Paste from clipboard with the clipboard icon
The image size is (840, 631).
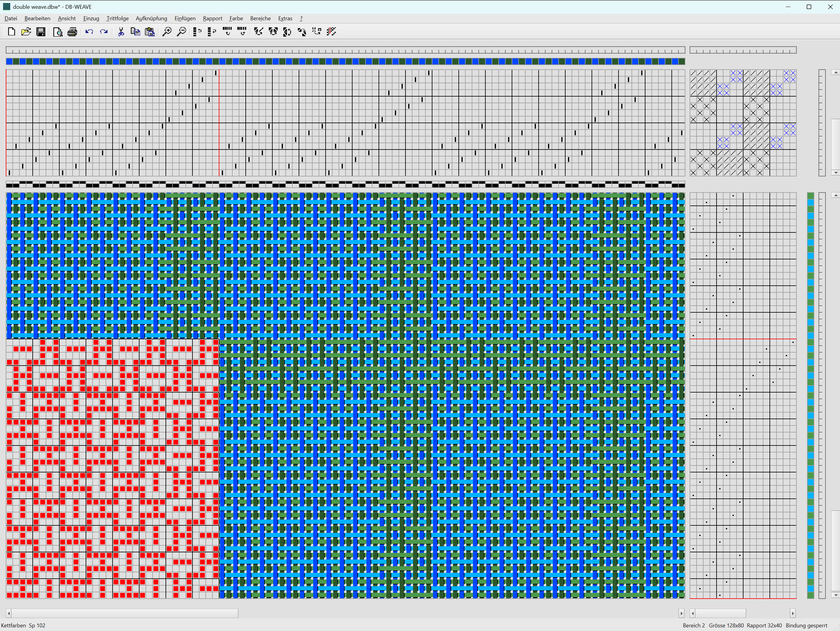point(150,31)
